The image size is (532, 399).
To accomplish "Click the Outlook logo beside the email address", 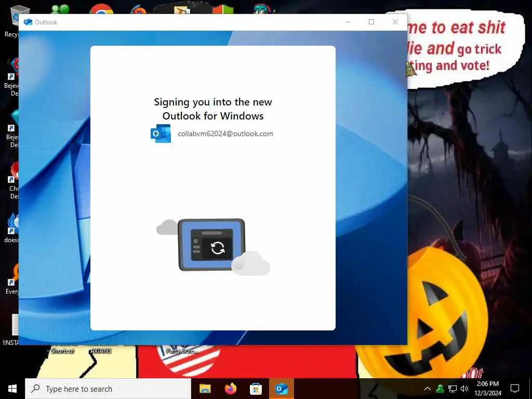I will (x=161, y=134).
